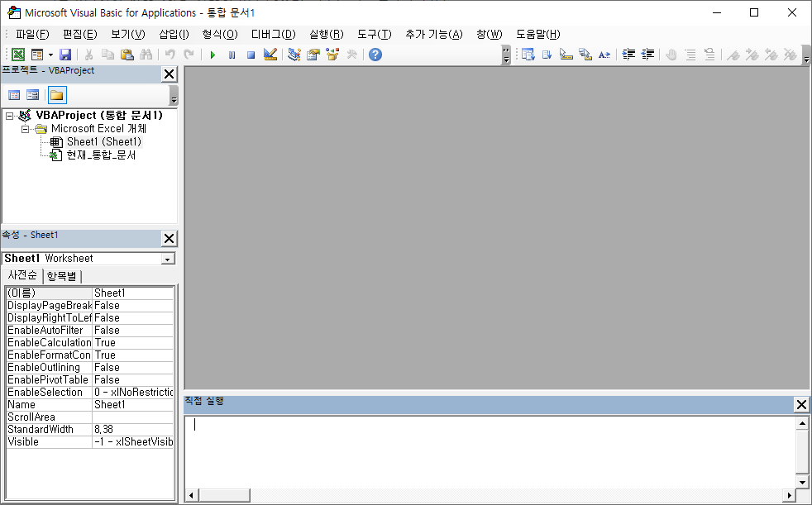The height and width of the screenshot is (505, 812).
Task: Open the Sheet1 Worksheet object dropdown
Action: click(168, 259)
